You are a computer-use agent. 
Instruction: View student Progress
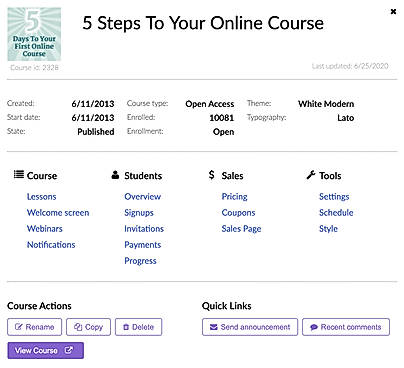pyautogui.click(x=140, y=261)
